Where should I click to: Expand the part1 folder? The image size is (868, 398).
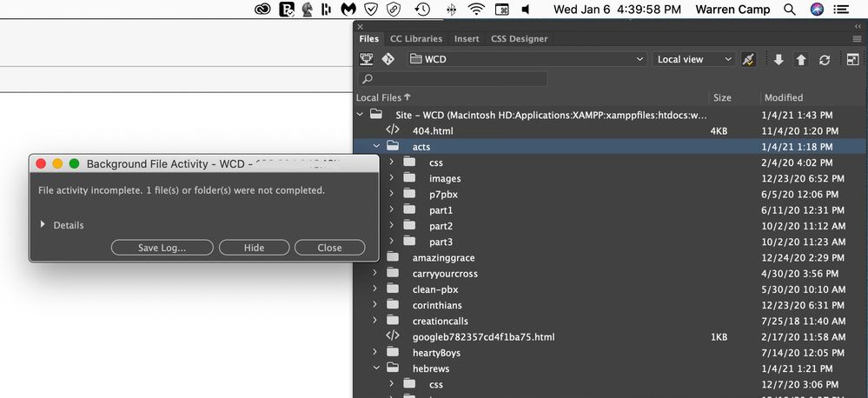392,209
